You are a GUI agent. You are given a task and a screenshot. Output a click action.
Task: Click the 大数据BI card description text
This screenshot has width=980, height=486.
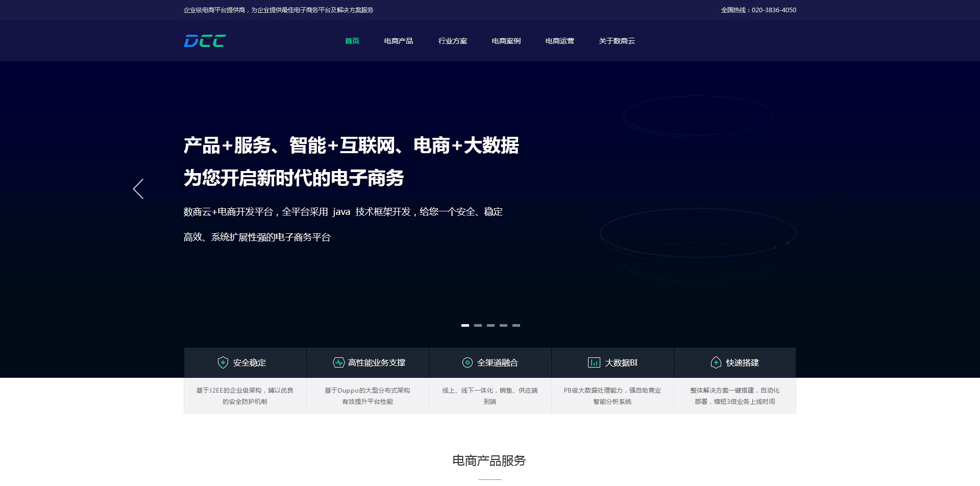pos(611,396)
